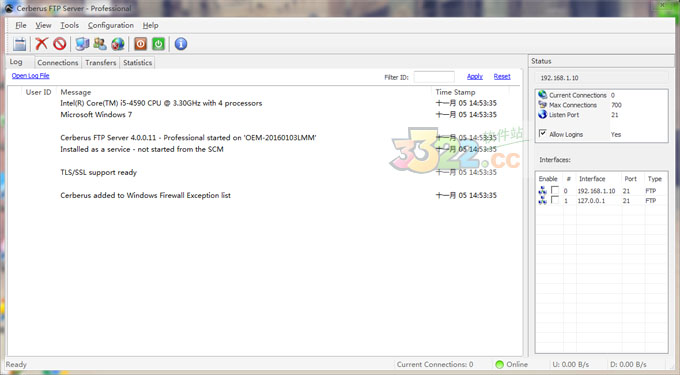Open the user manager people icon

(x=100, y=44)
